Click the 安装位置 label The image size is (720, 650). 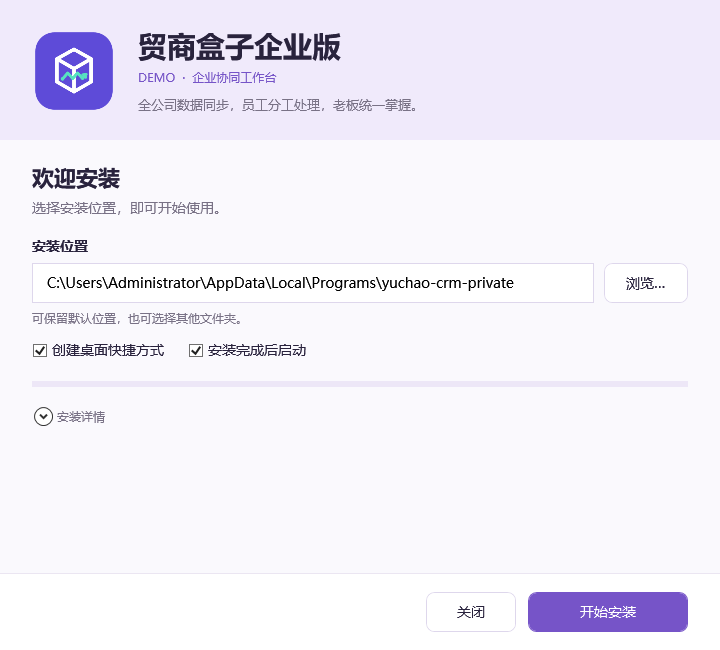tap(60, 247)
